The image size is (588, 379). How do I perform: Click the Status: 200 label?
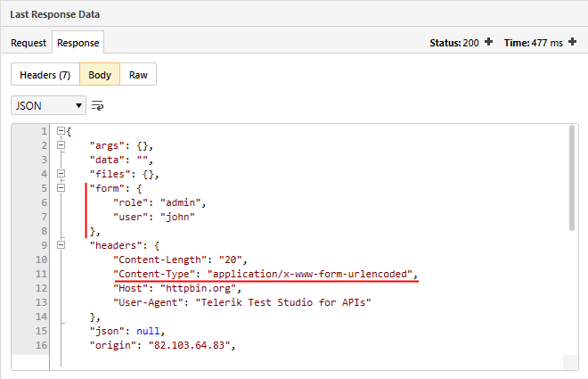[454, 43]
